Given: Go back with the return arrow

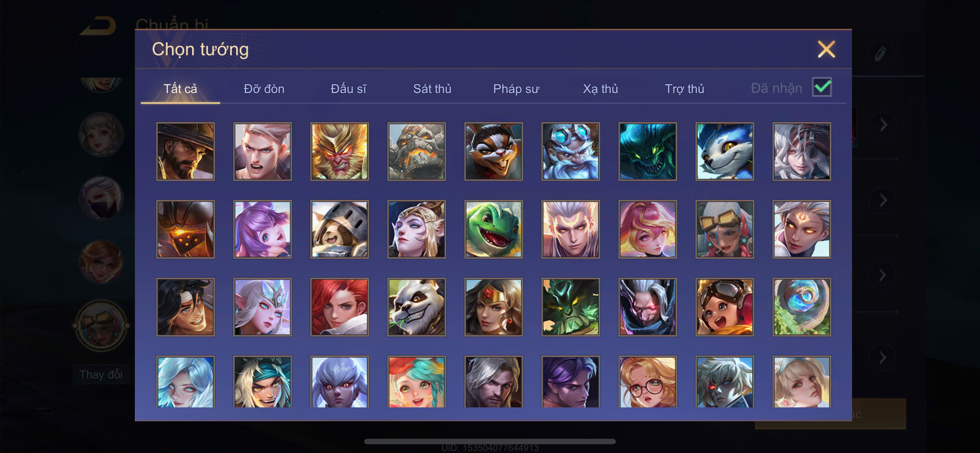Looking at the screenshot, I should click(x=98, y=26).
